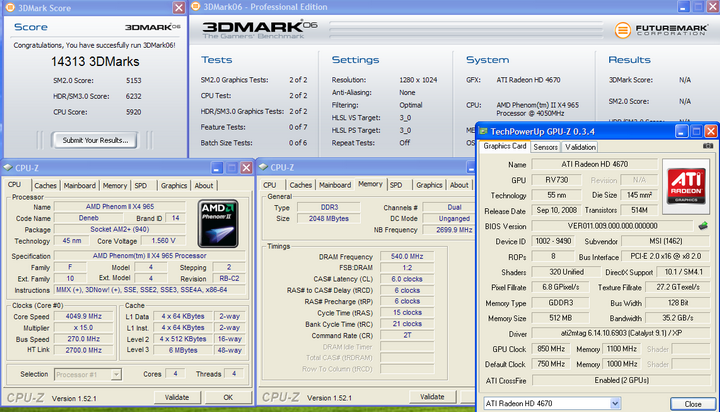The width and height of the screenshot is (720, 412).
Task: Click the Level 3 cache value 6 MBytes
Action: 183,350
